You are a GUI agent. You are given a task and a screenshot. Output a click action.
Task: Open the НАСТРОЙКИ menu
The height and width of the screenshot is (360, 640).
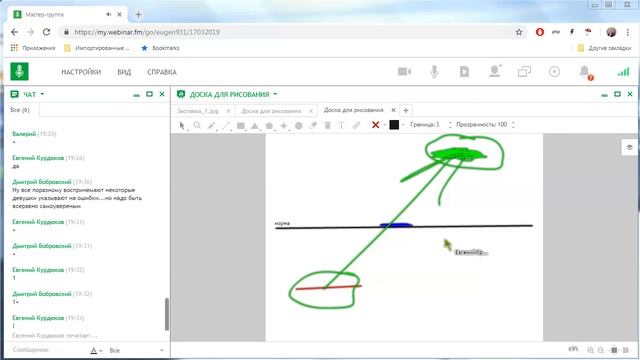point(81,72)
